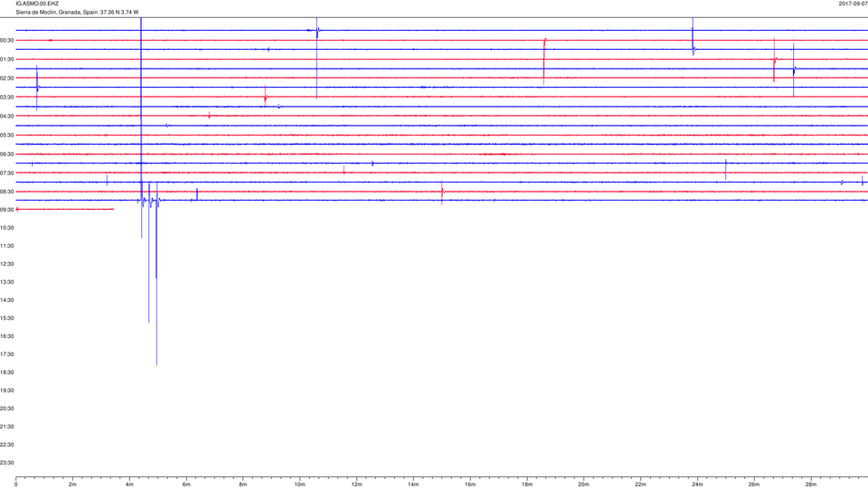This screenshot has width=868, height=488.
Task: Click the date label 2017-09-07
Action: pos(853,4)
